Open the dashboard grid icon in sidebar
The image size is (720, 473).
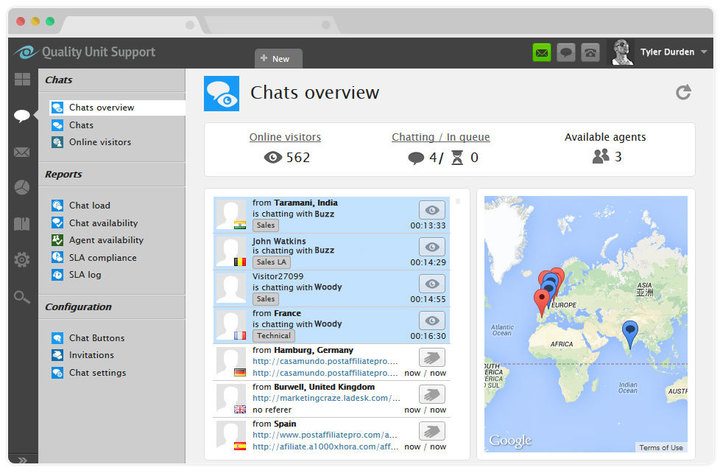(22, 79)
